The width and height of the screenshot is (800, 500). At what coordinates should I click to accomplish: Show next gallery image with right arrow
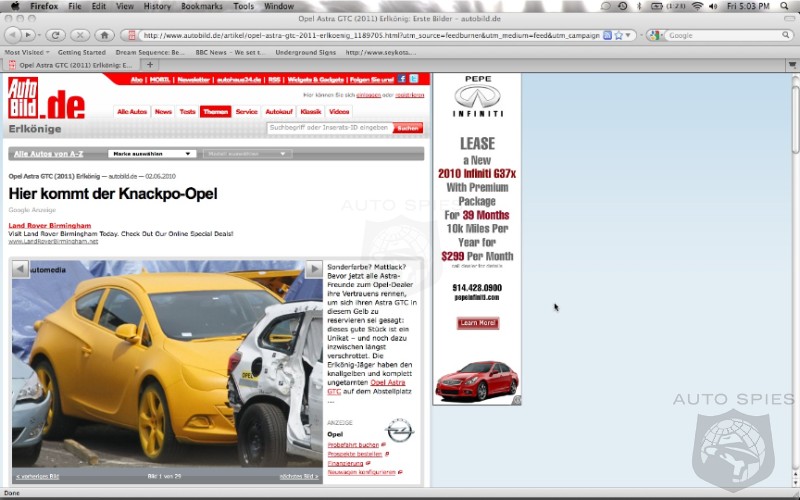pyautogui.click(x=313, y=269)
